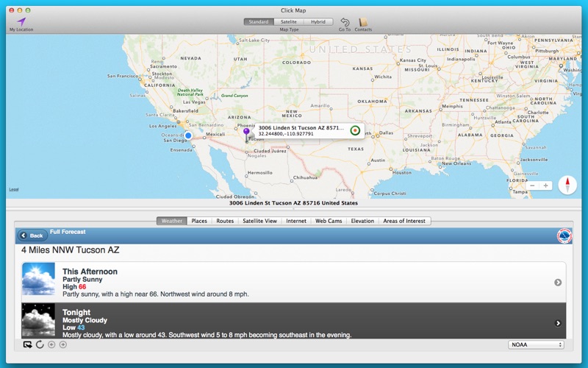Image resolution: width=588 pixels, height=368 pixels.
Task: Click the reload icon in bottom bar
Action: click(x=40, y=344)
